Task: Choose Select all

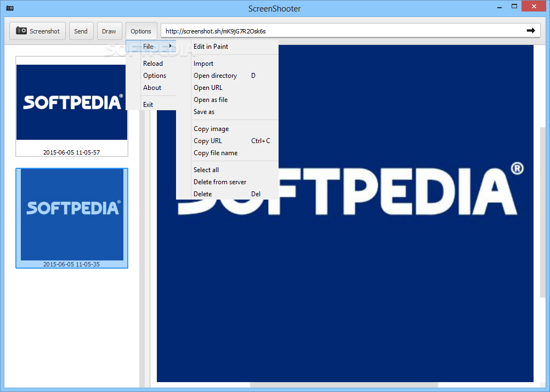Action: (x=228, y=170)
